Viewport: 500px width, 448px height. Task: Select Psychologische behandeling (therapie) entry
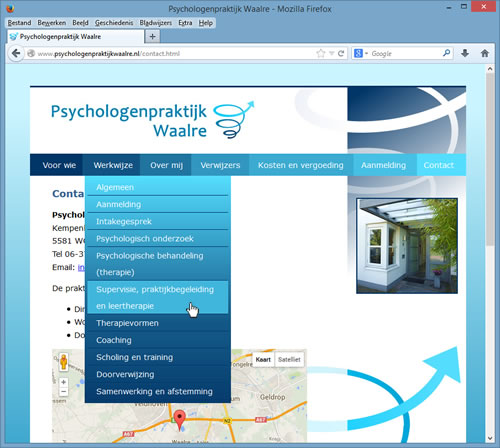(157, 264)
